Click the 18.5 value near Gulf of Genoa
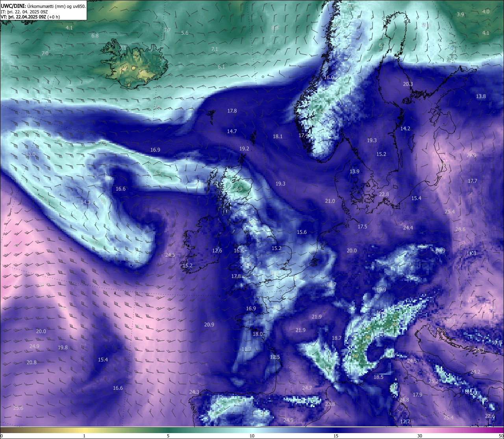This screenshot has width=504, height=439. (x=378, y=377)
